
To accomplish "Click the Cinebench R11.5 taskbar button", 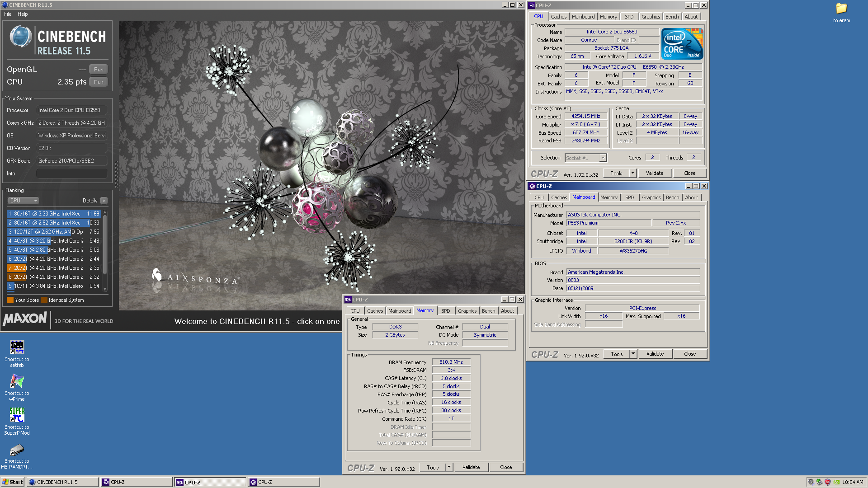I will point(62,482).
